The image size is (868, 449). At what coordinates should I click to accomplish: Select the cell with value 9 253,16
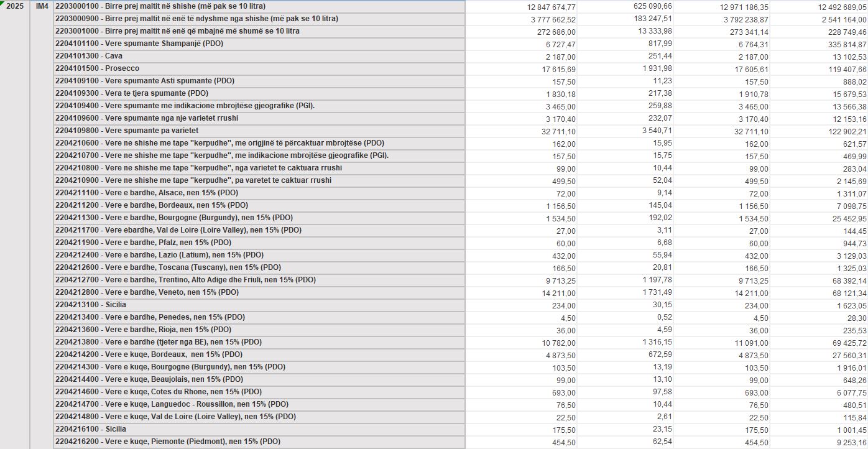click(847, 442)
